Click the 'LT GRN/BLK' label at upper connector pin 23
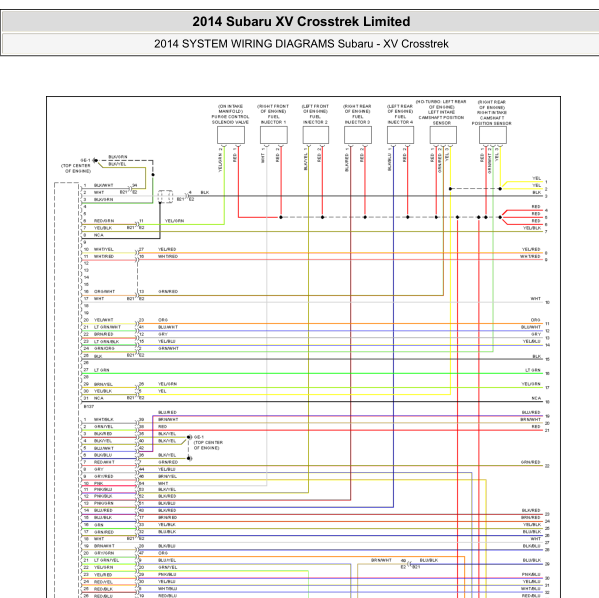Image resolution: width=599 pixels, height=598 pixels. (x=107, y=341)
